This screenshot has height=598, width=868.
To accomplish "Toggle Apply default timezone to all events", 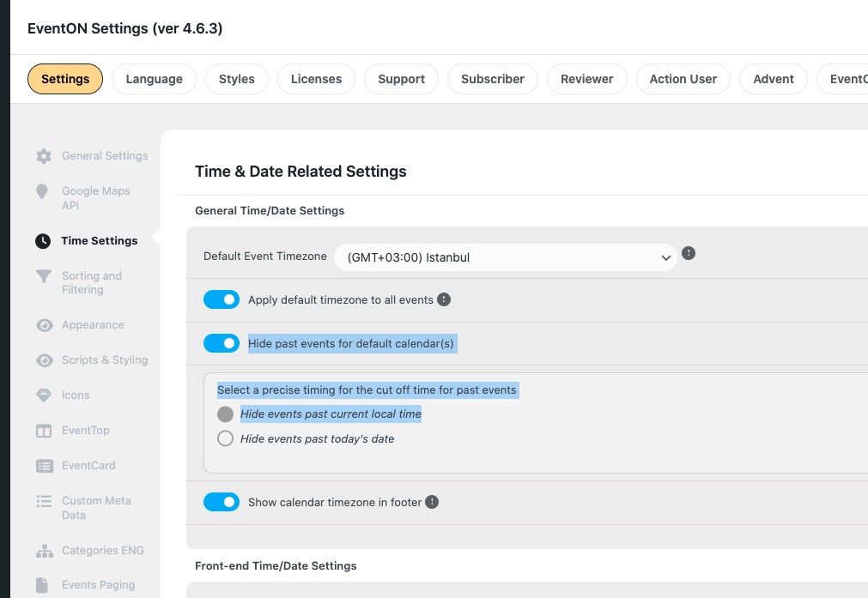I will 222,299.
